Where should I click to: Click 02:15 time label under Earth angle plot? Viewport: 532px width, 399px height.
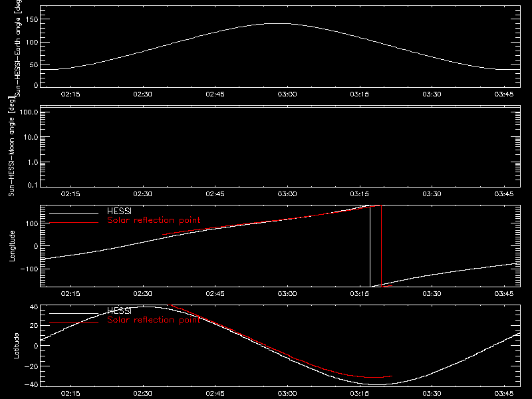70,94
